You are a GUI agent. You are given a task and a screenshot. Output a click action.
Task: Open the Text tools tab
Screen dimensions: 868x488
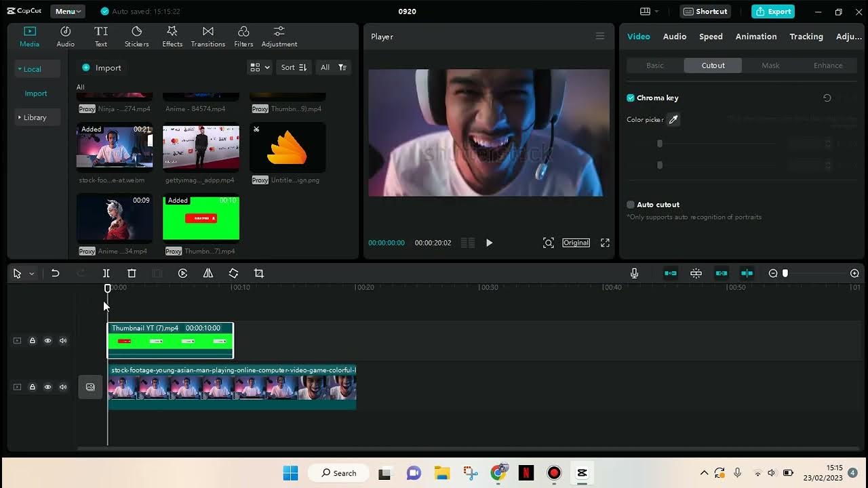(101, 37)
